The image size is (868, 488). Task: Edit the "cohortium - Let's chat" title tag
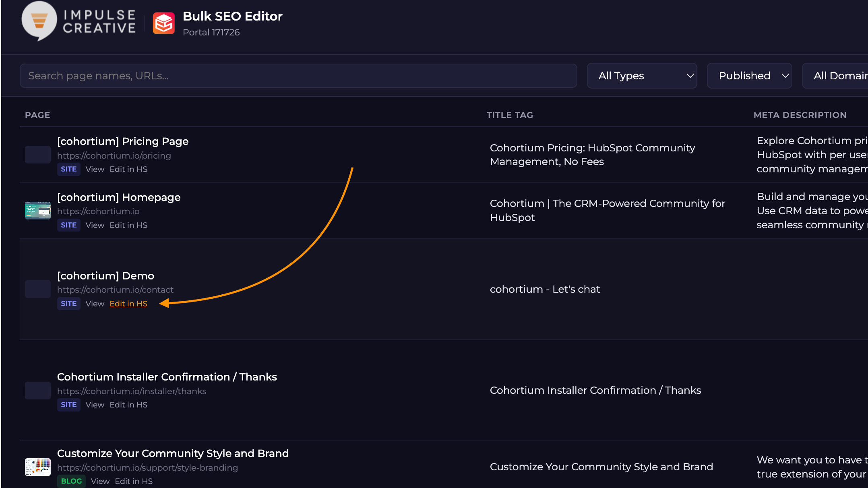click(x=545, y=289)
